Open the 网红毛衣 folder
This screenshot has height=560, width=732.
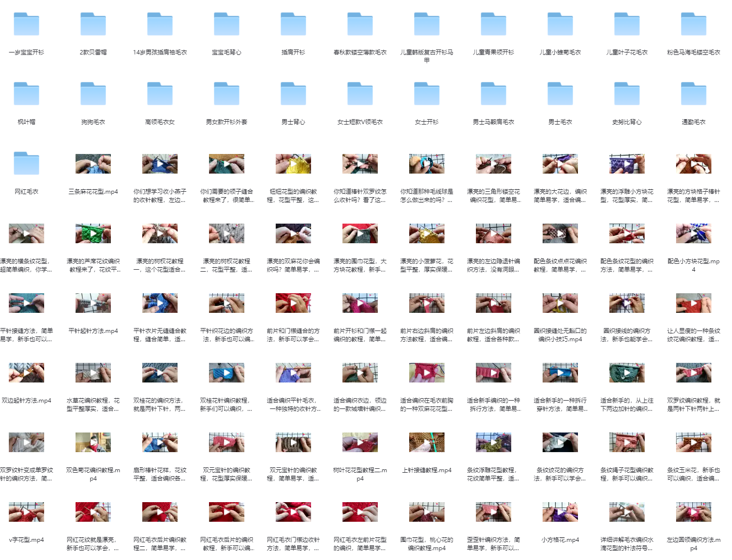click(26, 164)
